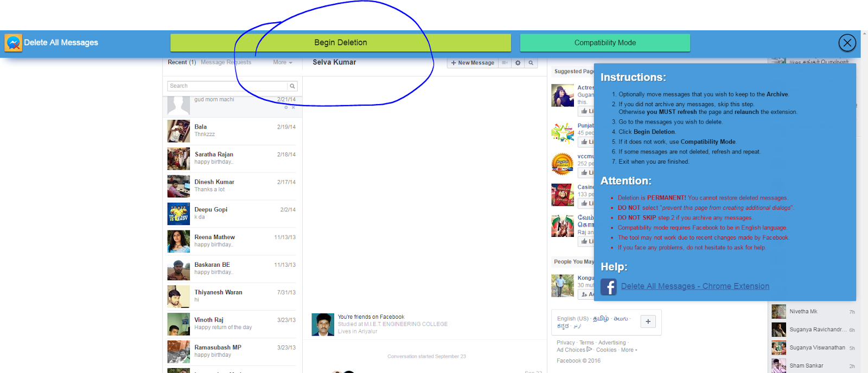Image resolution: width=868 pixels, height=373 pixels.
Task: Add Kongu as a friend
Action: click(x=586, y=294)
